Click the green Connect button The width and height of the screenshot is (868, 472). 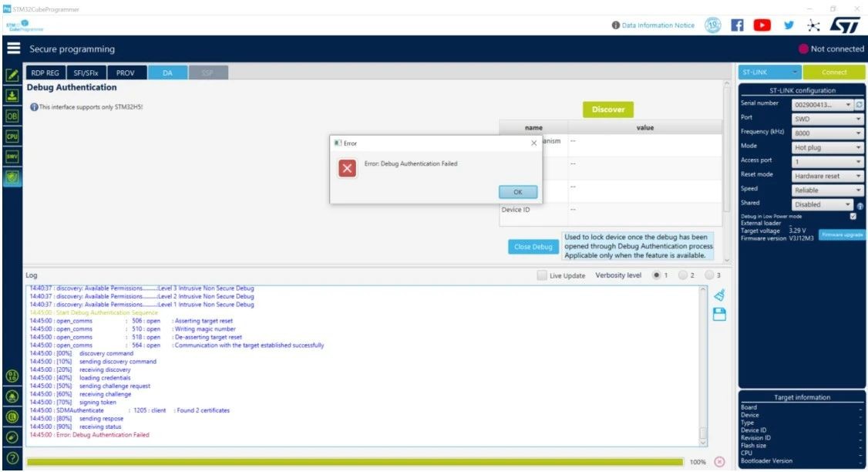(x=833, y=72)
